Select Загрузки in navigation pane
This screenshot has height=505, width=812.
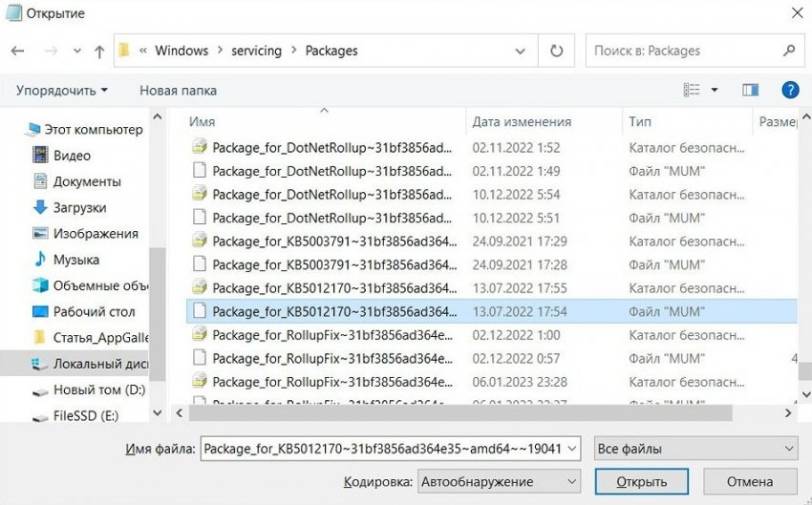click(79, 207)
